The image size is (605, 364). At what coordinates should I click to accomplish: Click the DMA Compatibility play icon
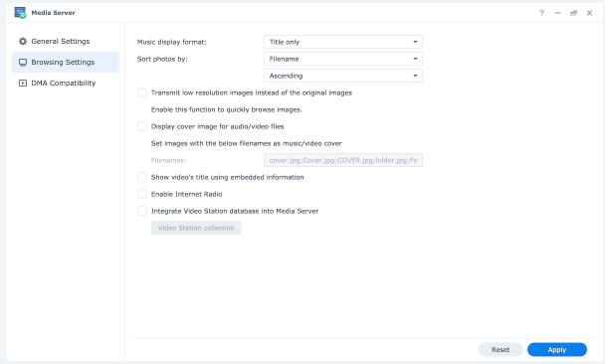pyautogui.click(x=23, y=83)
